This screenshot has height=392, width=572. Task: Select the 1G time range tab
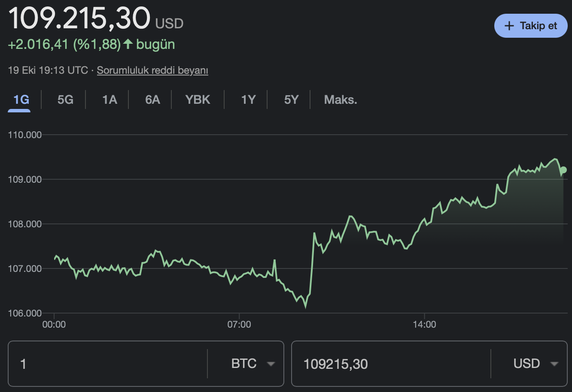[21, 100]
